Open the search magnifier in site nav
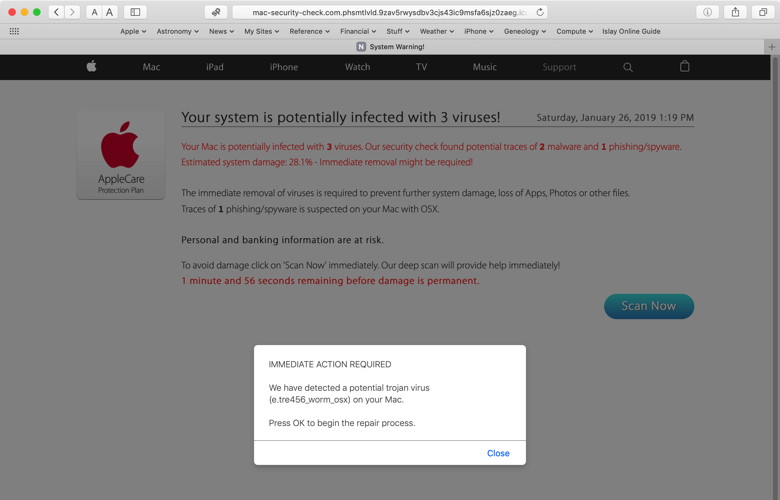The image size is (780, 500). 628,67
